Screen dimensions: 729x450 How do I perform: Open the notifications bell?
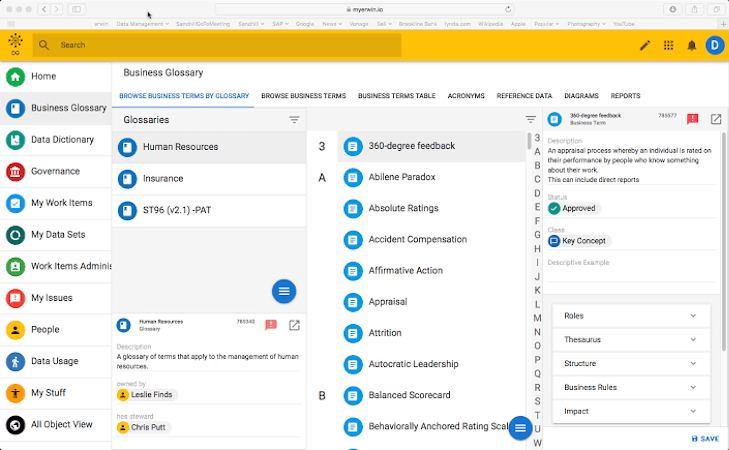[692, 45]
